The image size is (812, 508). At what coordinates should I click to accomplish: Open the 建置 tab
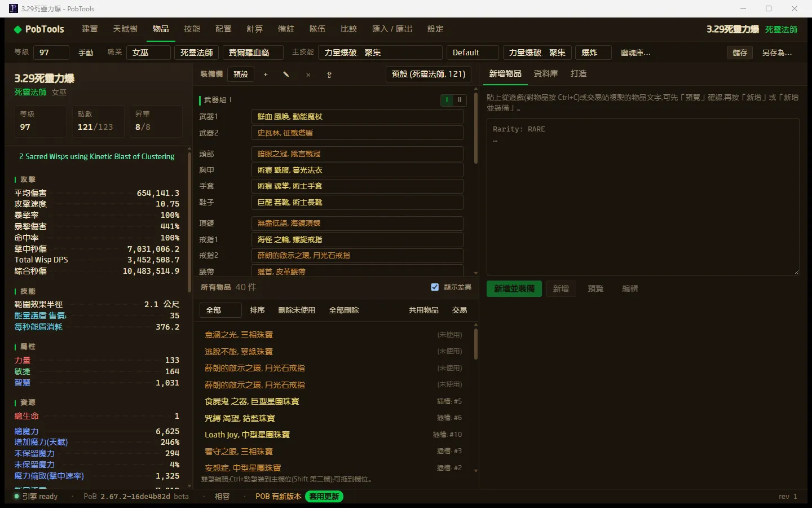coord(90,29)
